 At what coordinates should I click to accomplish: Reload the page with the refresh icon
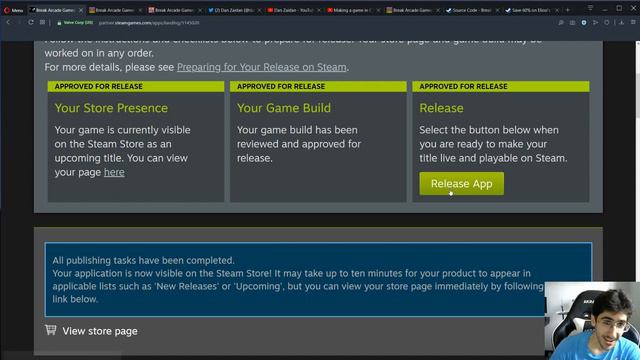coord(31,22)
